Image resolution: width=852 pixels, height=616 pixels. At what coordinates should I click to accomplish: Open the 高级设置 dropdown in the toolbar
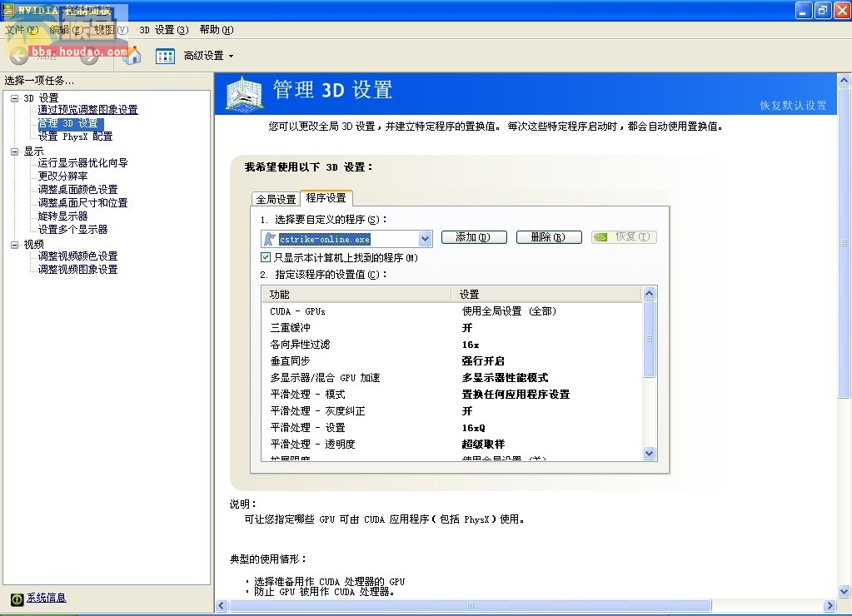point(209,56)
